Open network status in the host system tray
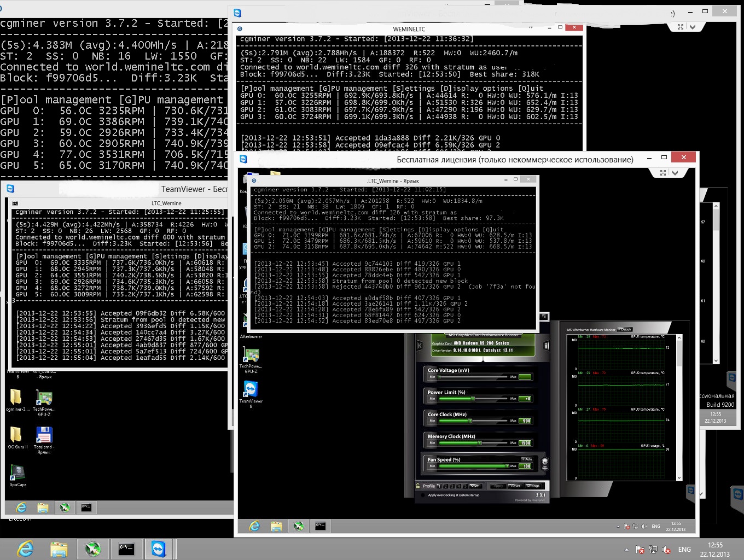 click(653, 550)
